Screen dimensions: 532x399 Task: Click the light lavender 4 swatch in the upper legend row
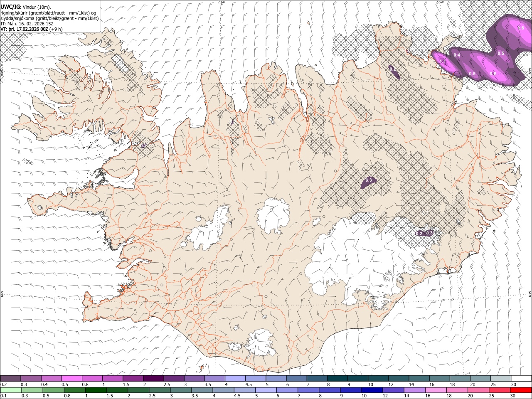235,378
